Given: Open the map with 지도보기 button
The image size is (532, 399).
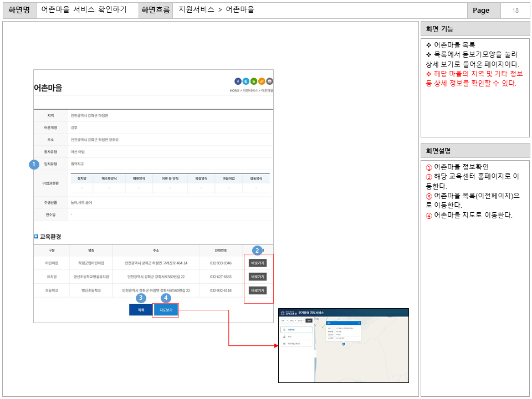Looking at the screenshot, I should pyautogui.click(x=166, y=310).
